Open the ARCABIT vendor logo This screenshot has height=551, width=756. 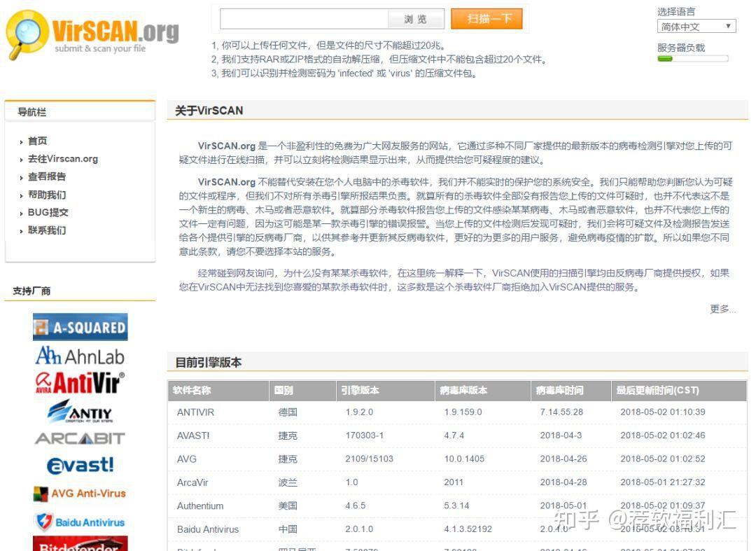[80, 438]
